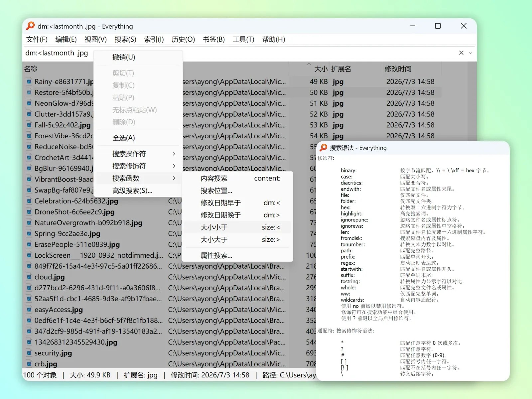Click the file icon beside Fall-5c92c402.jpg
The height and width of the screenshot is (399, 532).
click(x=29, y=125)
